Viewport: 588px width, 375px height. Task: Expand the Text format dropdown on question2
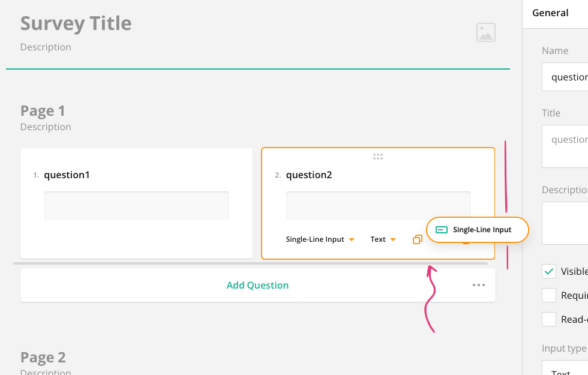point(382,239)
